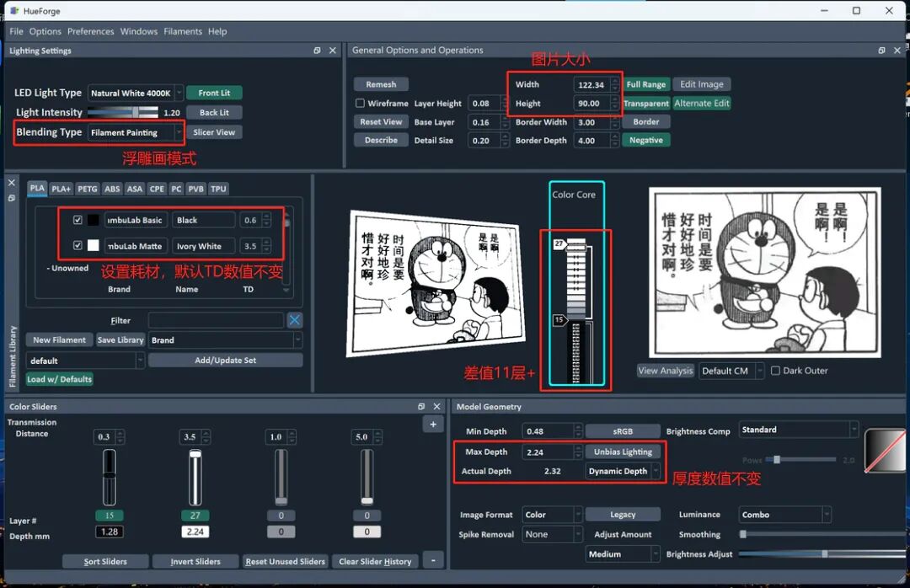
Task: Adjust the Light Intensity slider
Action: point(122,112)
